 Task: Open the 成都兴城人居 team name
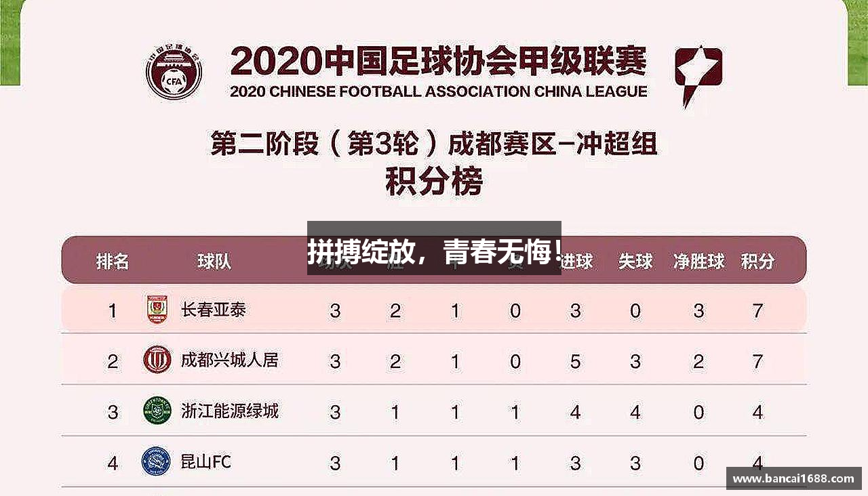pos(229,360)
